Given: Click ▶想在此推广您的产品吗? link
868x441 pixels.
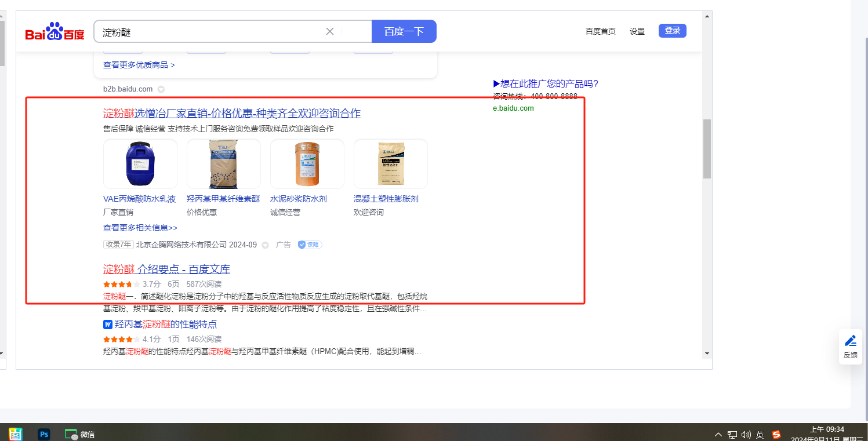Looking at the screenshot, I should [x=546, y=84].
